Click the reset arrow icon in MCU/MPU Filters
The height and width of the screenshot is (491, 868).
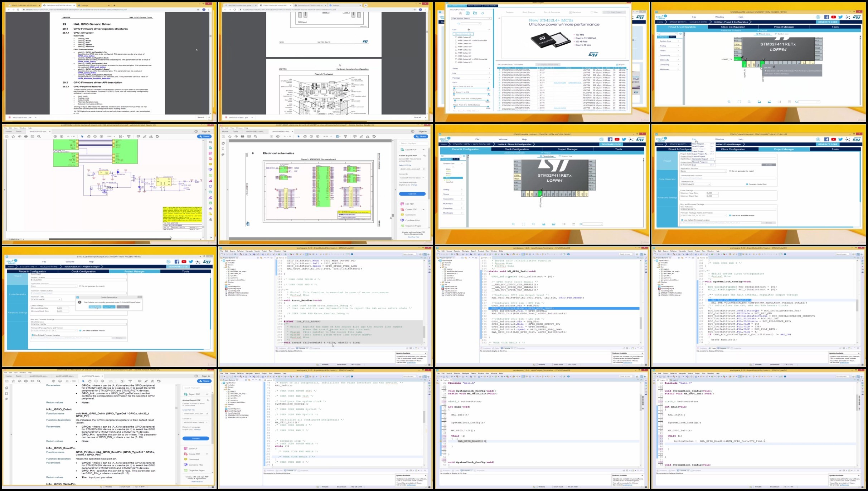point(482,13)
